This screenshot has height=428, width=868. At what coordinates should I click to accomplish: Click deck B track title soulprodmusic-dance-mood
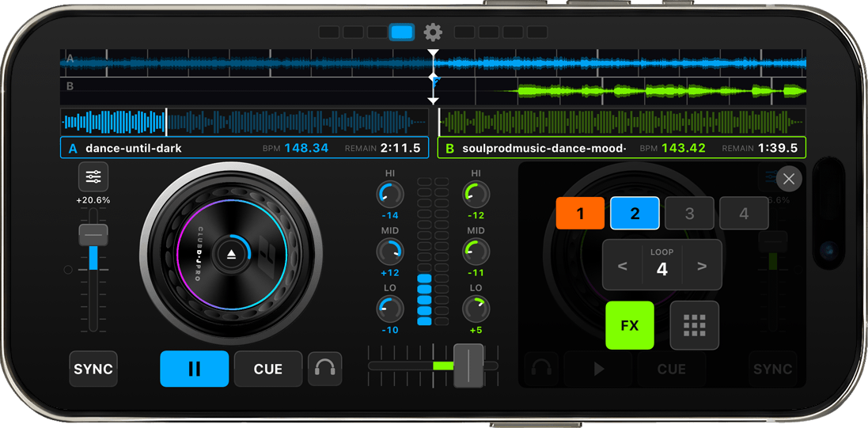[544, 149]
